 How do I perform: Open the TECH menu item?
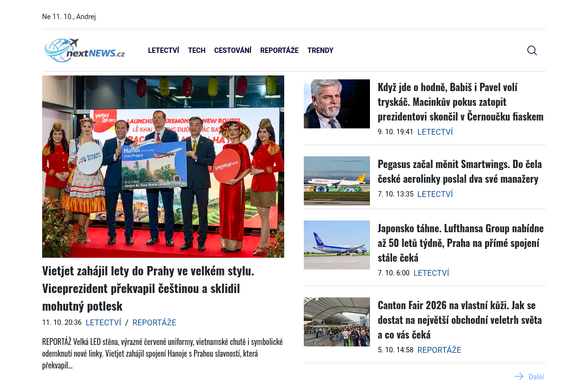click(x=196, y=50)
